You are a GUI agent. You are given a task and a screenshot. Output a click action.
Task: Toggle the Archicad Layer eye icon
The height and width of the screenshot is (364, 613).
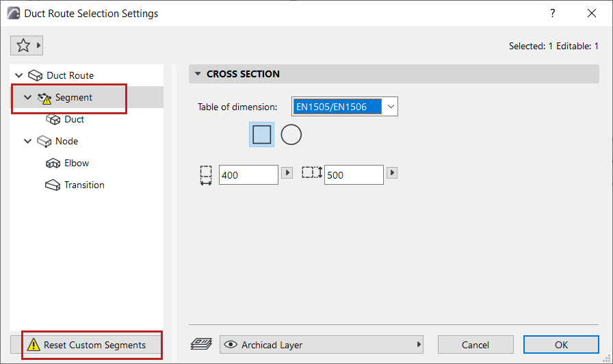click(x=231, y=345)
